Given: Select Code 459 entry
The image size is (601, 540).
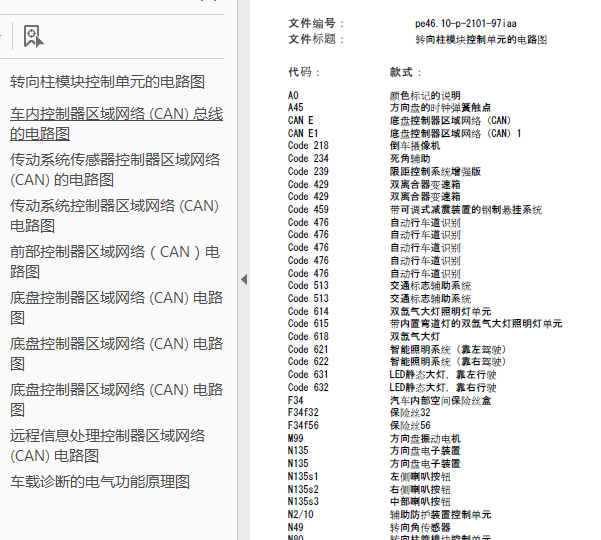Looking at the screenshot, I should (308, 210).
